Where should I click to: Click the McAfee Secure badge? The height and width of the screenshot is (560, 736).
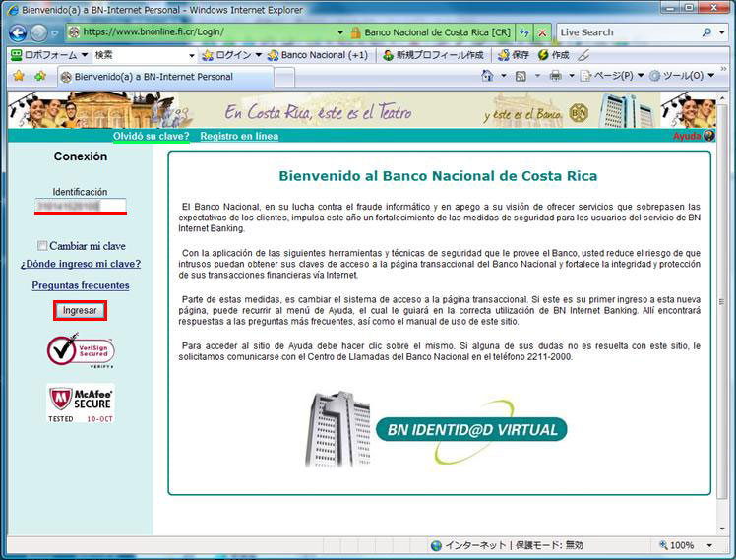(81, 404)
